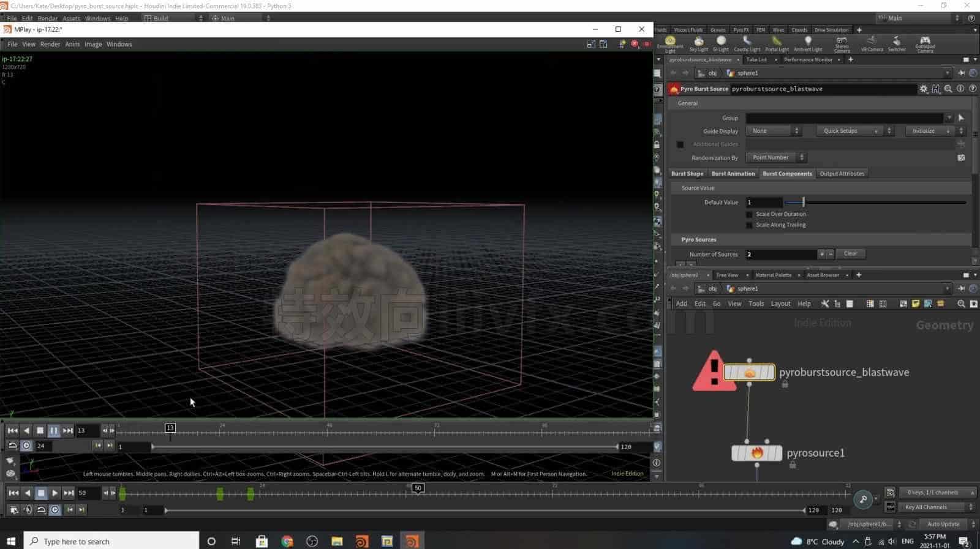Enable Scale Over Duration
Viewport: 980px width, 549px height.
[x=749, y=214]
